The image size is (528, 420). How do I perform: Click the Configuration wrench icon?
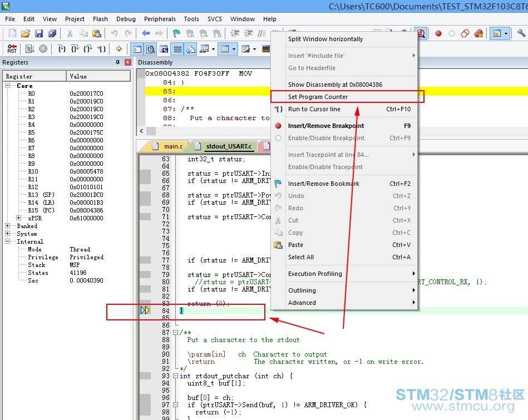pyautogui.click(x=521, y=33)
